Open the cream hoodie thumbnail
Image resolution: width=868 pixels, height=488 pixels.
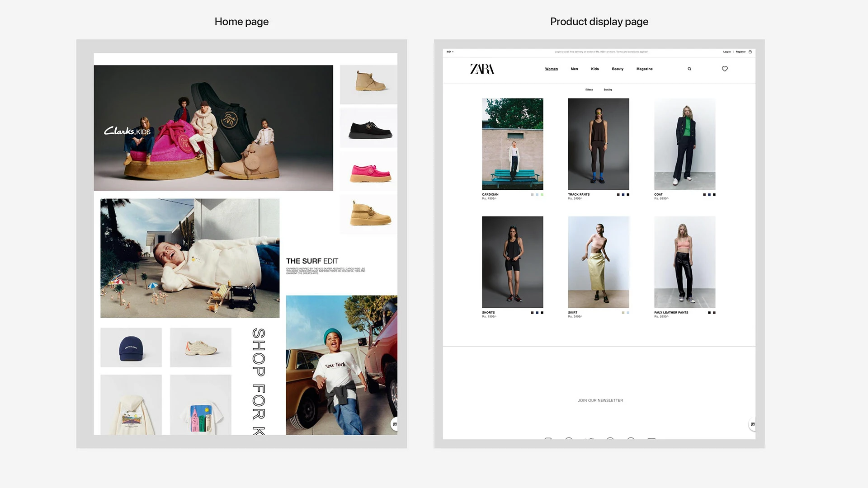(131, 405)
